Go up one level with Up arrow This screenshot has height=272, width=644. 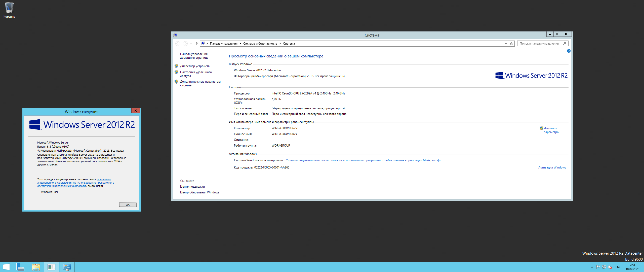tap(197, 44)
